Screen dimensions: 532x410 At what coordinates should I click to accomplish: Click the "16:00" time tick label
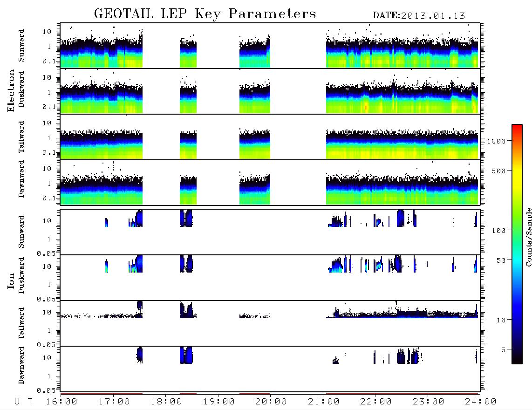(x=61, y=402)
